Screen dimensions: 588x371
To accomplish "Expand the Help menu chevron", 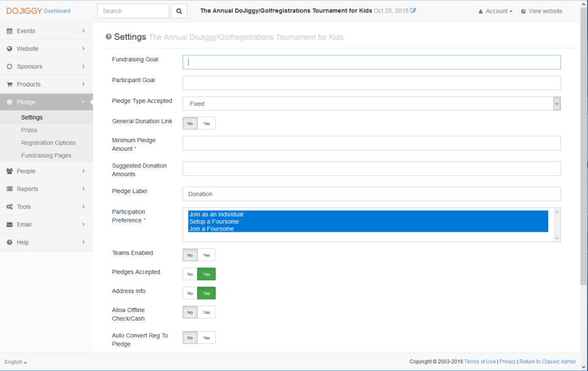I will [83, 242].
